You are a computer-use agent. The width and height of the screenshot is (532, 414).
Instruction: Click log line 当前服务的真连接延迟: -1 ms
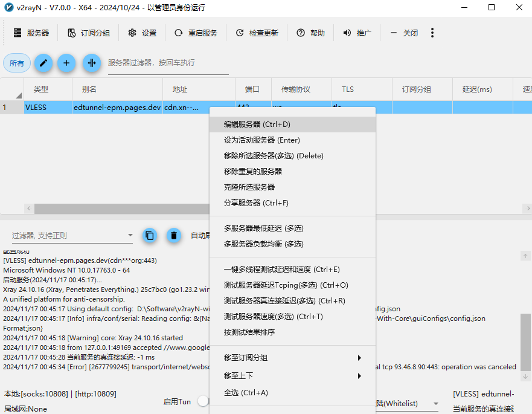79,357
